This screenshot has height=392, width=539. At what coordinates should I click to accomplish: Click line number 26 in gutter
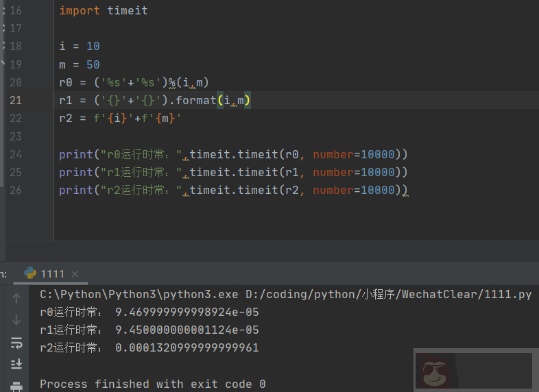pos(16,190)
